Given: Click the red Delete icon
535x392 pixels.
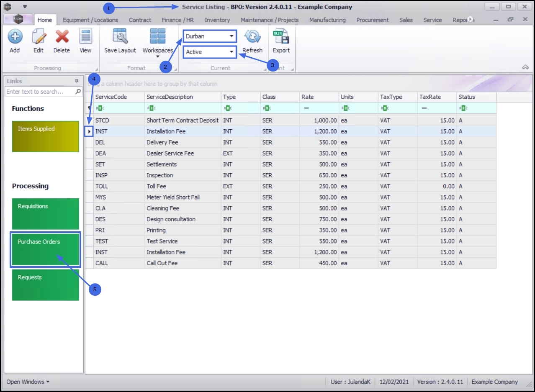Looking at the screenshot, I should point(62,37).
